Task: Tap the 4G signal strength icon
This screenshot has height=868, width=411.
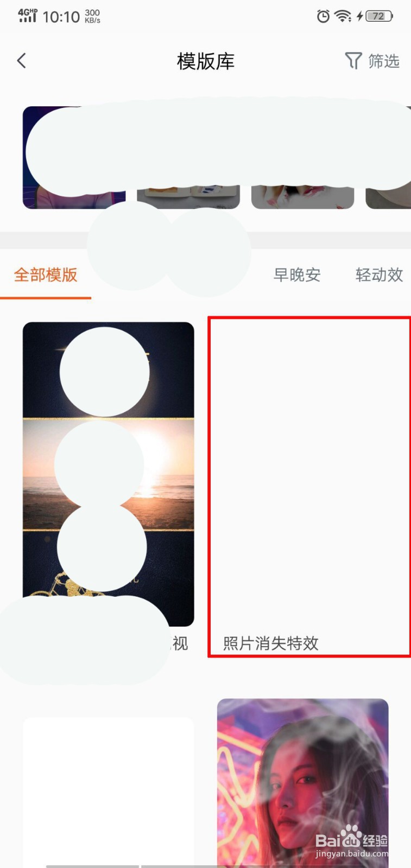Action: [x=28, y=15]
